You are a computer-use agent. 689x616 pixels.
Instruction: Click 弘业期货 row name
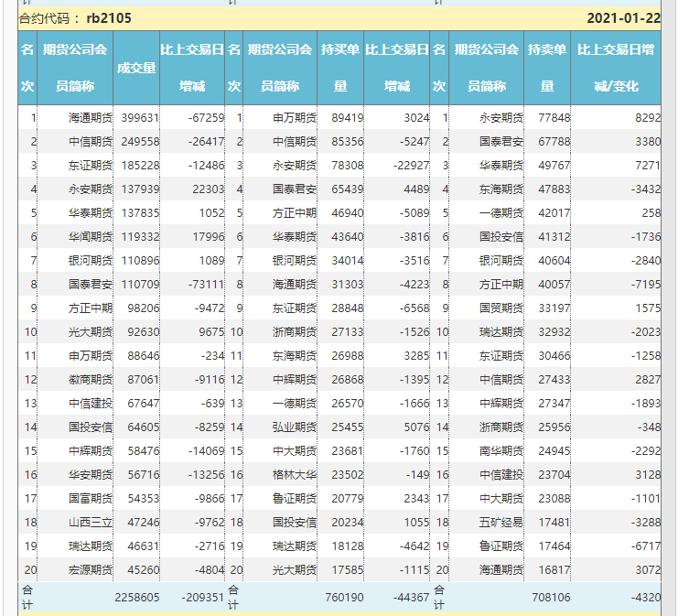[295, 427]
